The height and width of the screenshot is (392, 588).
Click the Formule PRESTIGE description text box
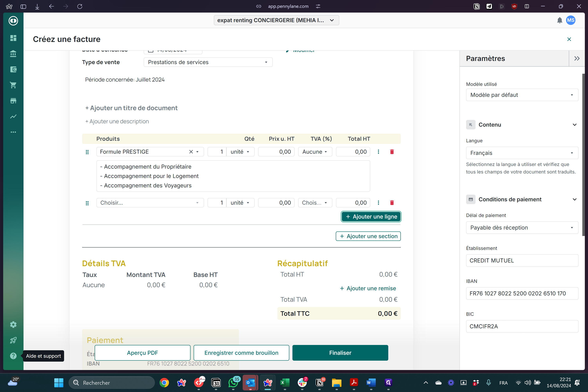233,176
